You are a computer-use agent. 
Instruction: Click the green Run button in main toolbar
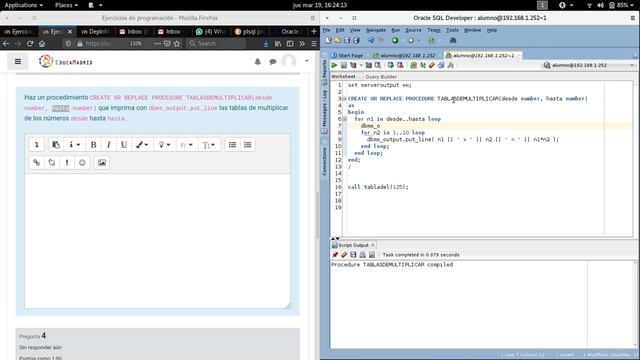click(395, 40)
